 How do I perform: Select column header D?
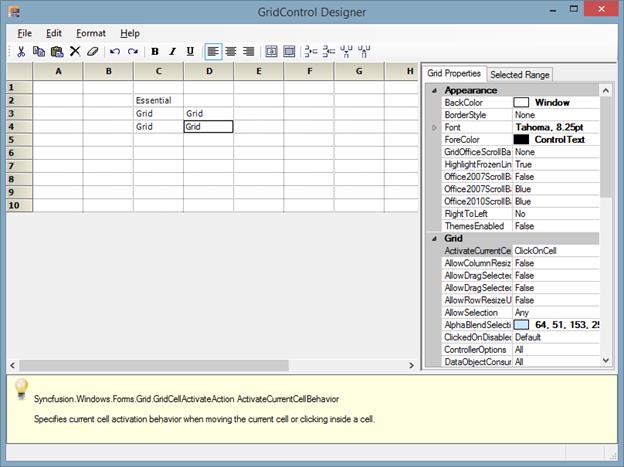pos(209,71)
